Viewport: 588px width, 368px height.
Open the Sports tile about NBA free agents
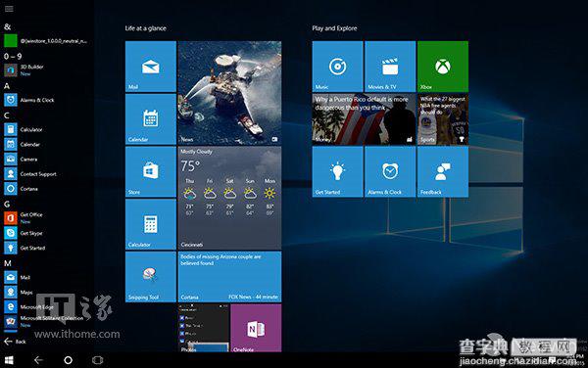pos(443,119)
